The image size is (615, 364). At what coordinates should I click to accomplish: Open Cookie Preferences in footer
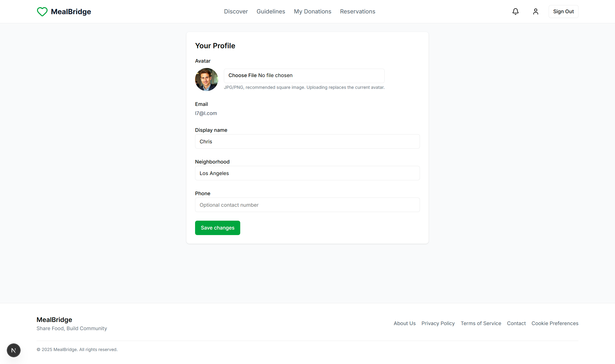pos(555,323)
